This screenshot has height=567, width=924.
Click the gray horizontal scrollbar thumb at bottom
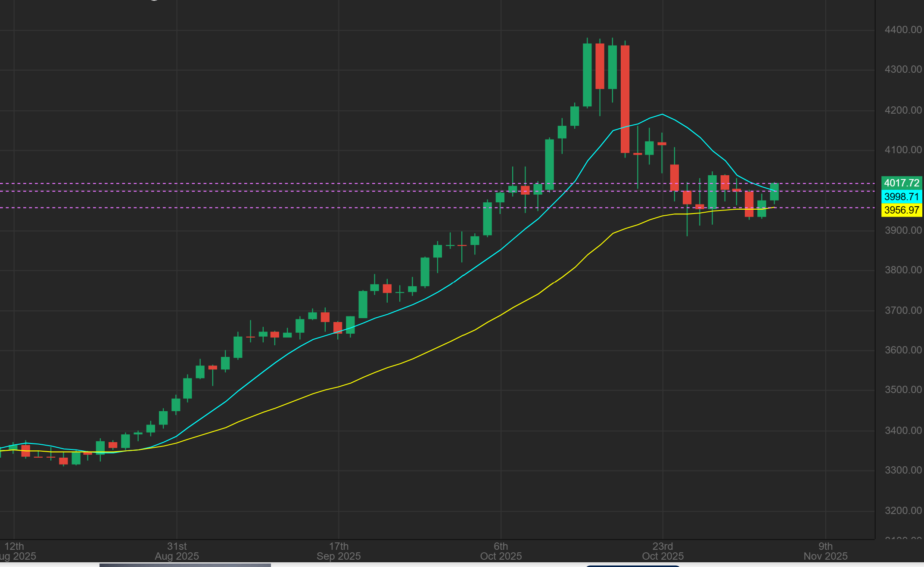pyautogui.click(x=185, y=565)
